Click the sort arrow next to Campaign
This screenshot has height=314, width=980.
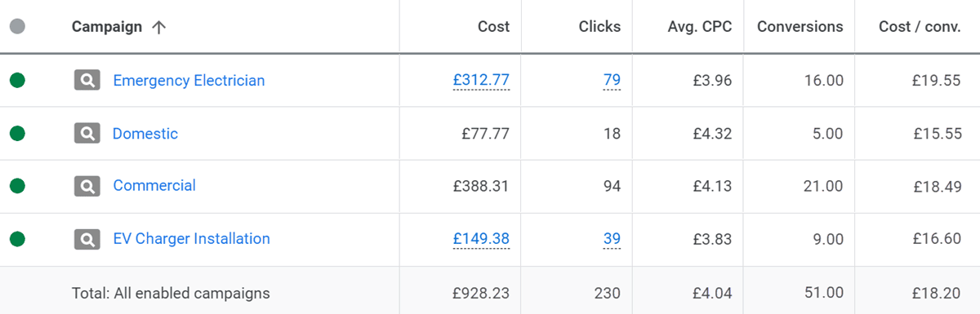click(158, 27)
